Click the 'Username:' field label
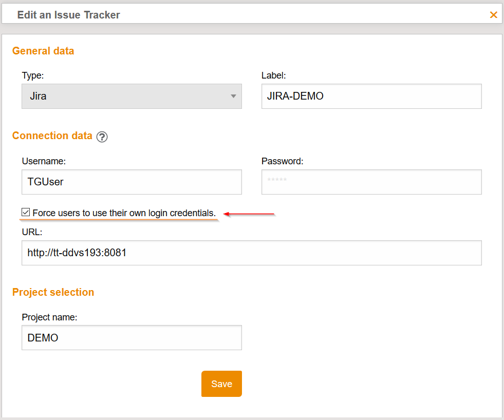The height and width of the screenshot is (420, 504). pos(44,161)
